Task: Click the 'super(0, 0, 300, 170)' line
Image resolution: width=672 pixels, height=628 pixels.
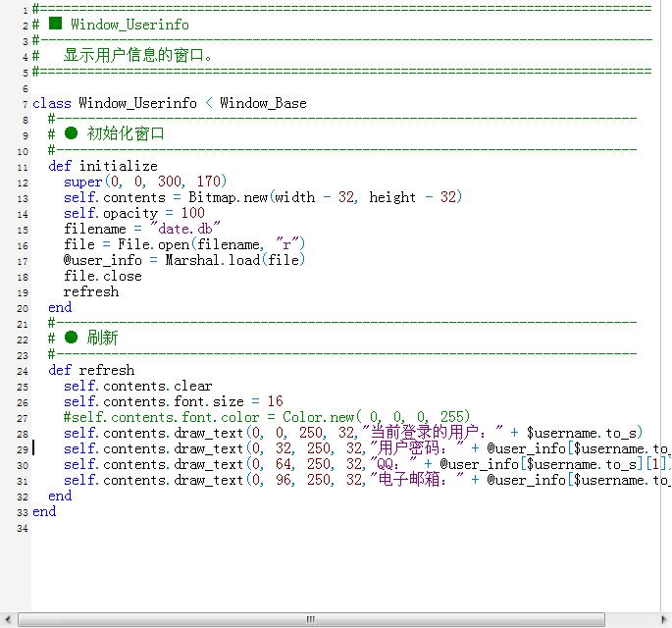Action: (x=145, y=182)
